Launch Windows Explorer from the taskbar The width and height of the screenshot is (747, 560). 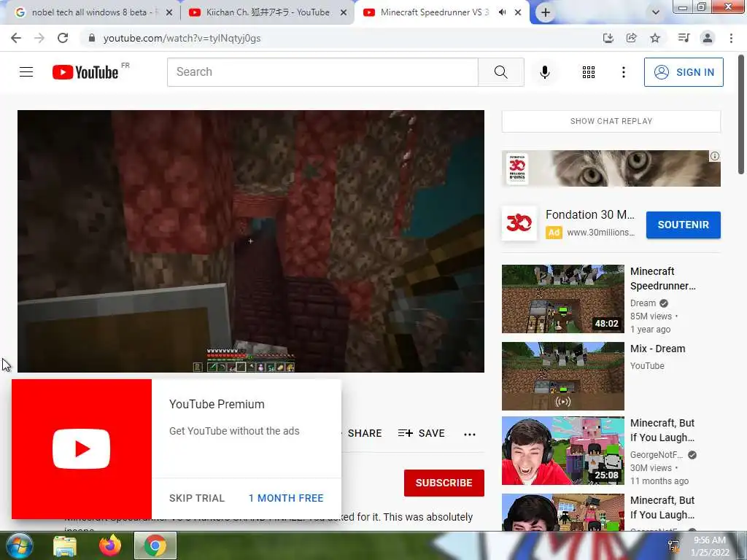click(65, 545)
